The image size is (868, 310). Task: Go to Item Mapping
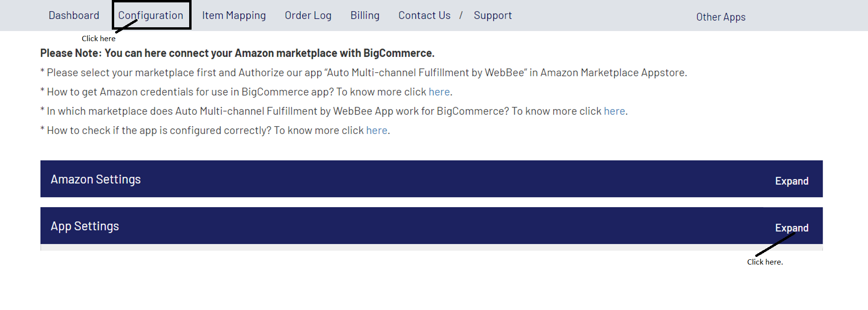point(234,15)
